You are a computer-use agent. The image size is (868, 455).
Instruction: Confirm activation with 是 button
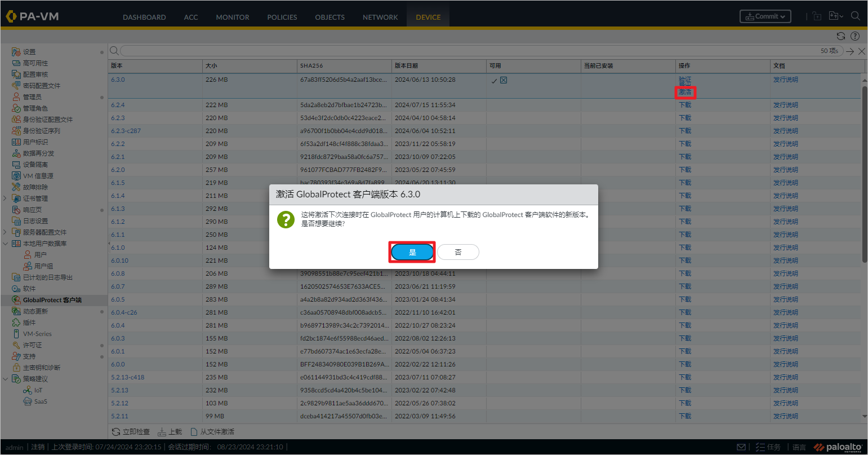tap(412, 252)
